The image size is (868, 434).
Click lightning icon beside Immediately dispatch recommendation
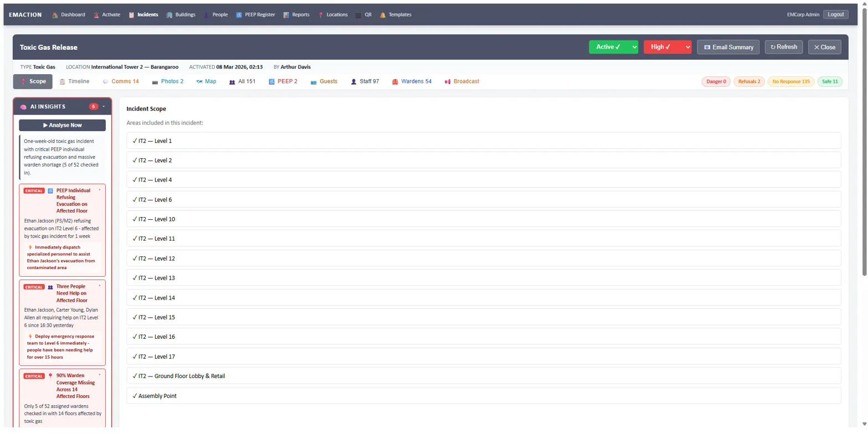click(30, 247)
